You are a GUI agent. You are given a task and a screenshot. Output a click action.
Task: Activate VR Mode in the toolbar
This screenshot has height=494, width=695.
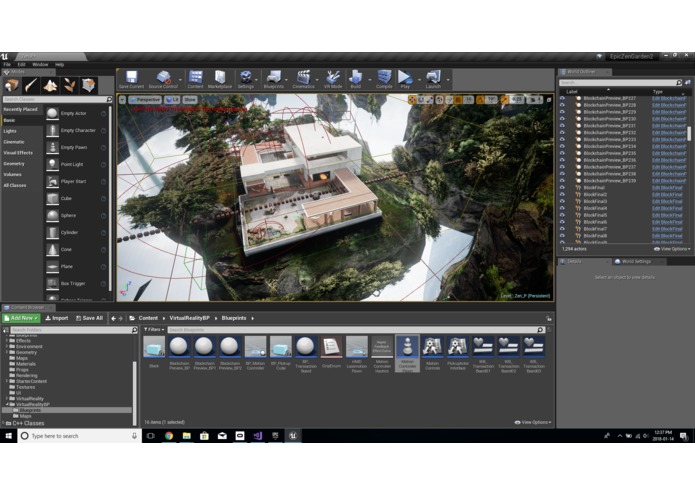(333, 79)
